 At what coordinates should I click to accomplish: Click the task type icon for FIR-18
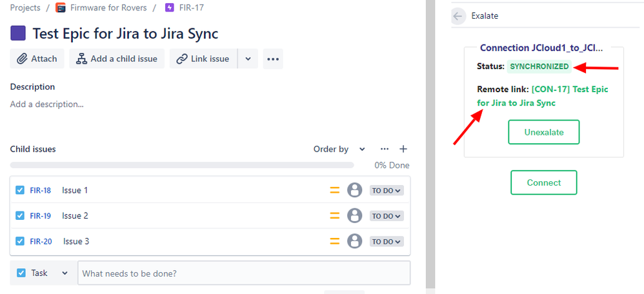20,190
